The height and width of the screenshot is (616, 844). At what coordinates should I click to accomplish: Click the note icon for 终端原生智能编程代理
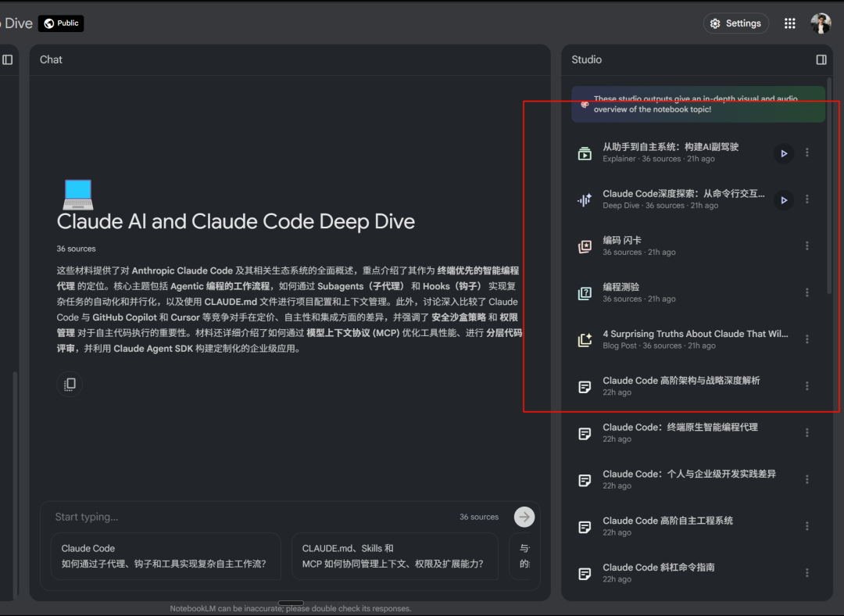[x=585, y=433]
